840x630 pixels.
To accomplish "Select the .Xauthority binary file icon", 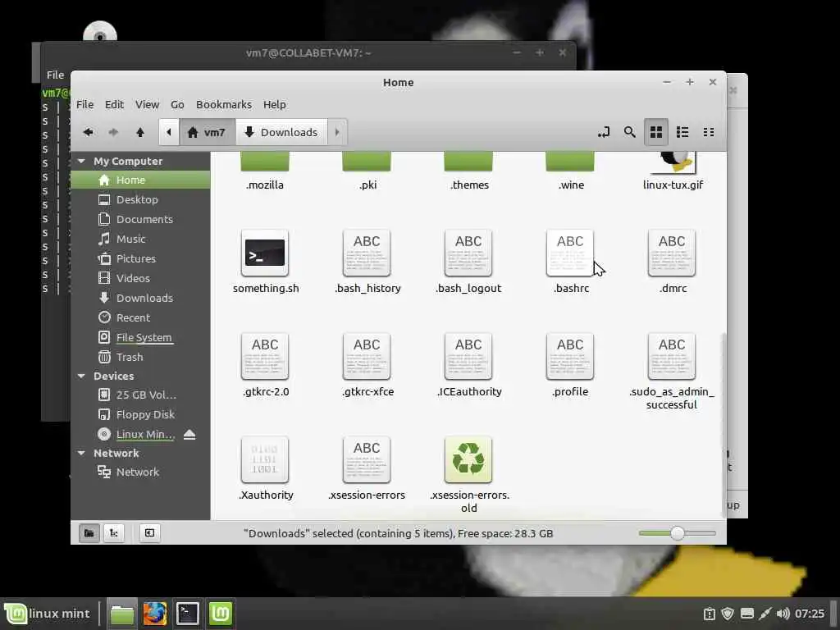I will [x=265, y=459].
